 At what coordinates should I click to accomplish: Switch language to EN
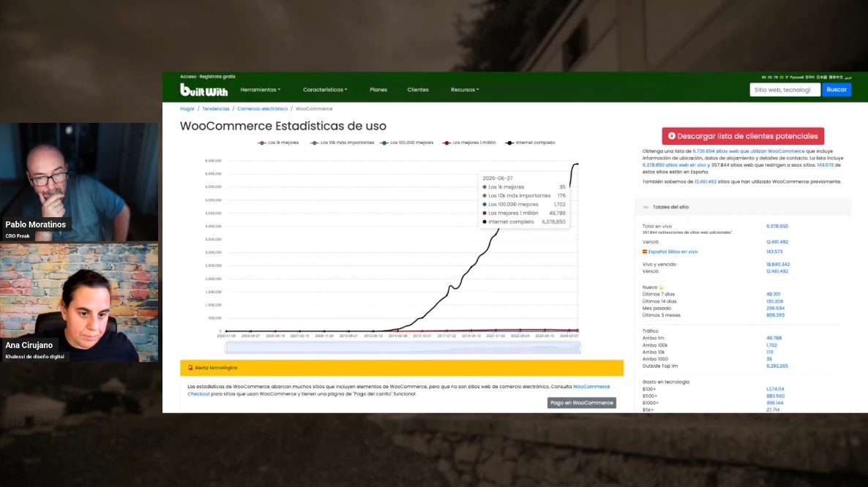click(763, 78)
